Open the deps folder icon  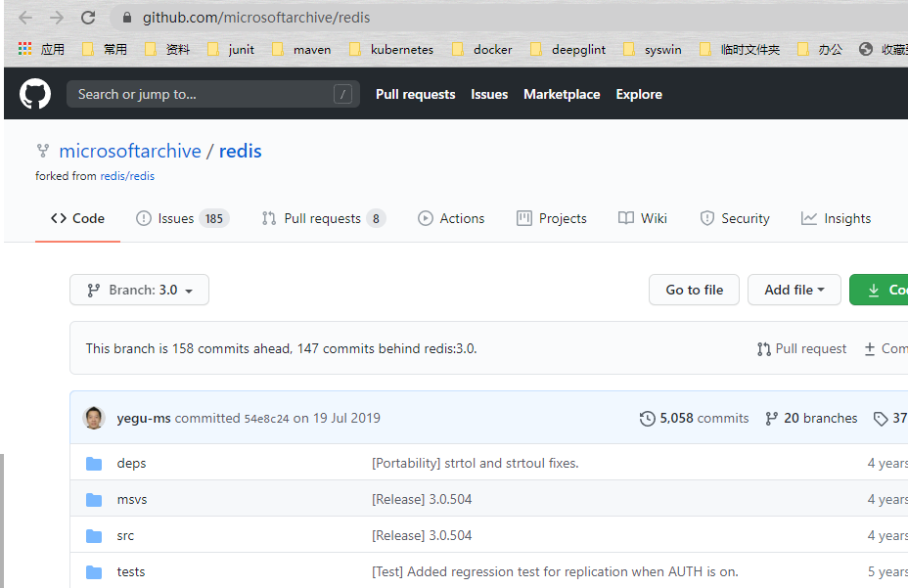(94, 463)
